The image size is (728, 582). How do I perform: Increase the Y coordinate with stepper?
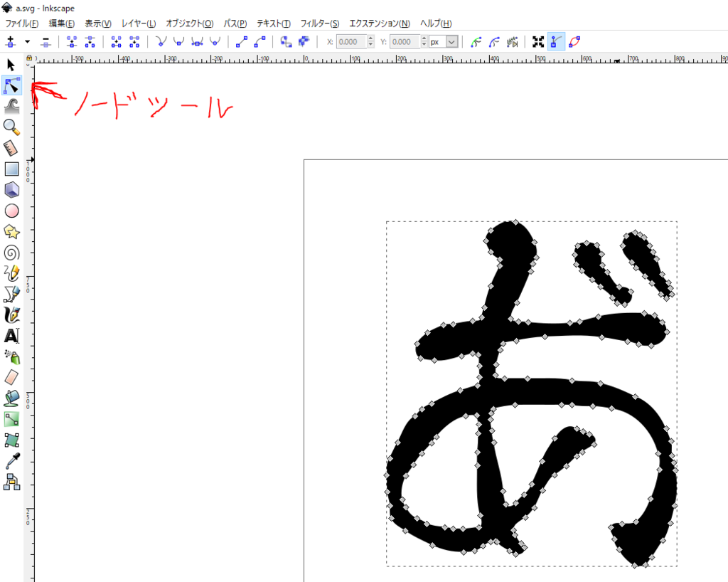pos(424,38)
